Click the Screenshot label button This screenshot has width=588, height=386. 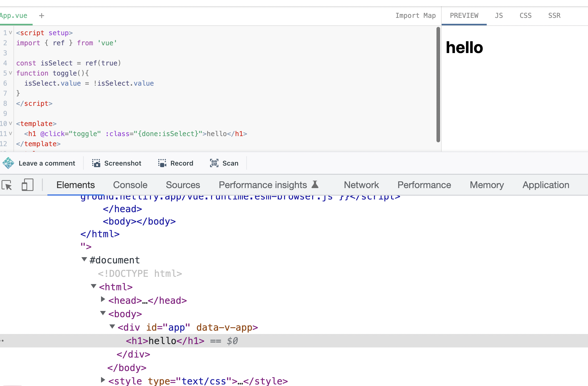pos(123,163)
